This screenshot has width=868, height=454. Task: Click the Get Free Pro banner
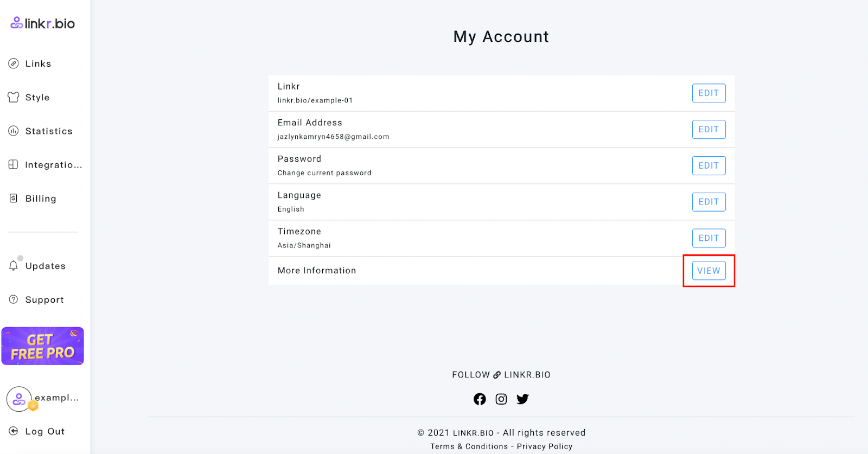tap(43, 346)
